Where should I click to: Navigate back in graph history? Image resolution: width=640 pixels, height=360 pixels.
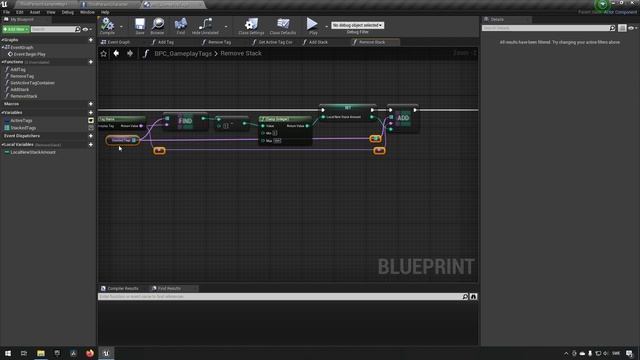(116, 53)
